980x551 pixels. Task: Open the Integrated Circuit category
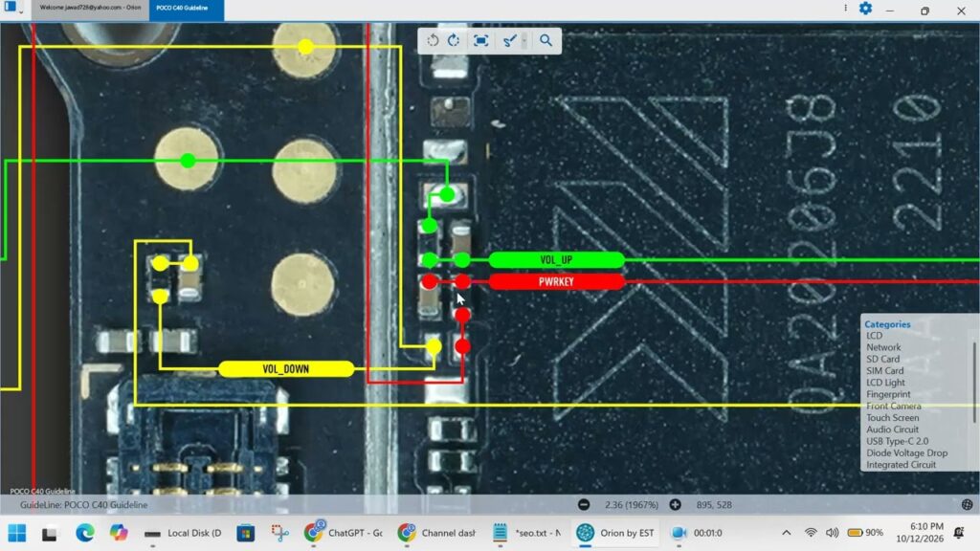pos(901,466)
